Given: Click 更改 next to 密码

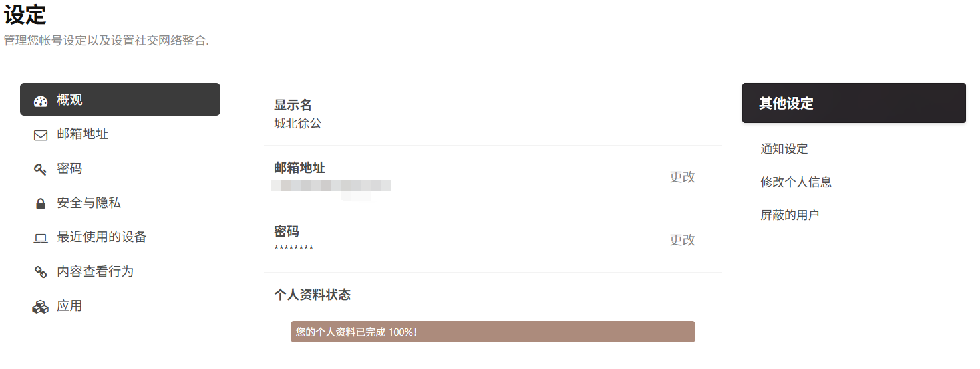Looking at the screenshot, I should pyautogui.click(x=683, y=240).
